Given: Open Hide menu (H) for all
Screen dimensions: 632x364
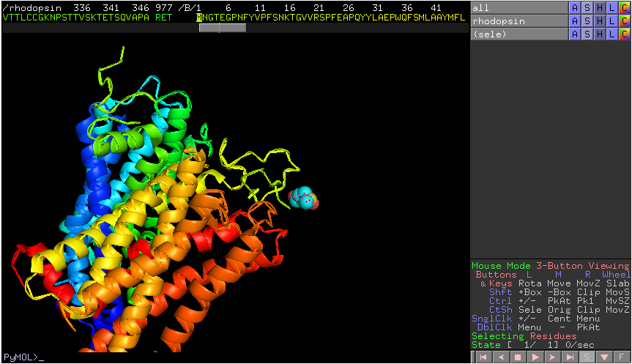Looking at the screenshot, I should 600,7.
